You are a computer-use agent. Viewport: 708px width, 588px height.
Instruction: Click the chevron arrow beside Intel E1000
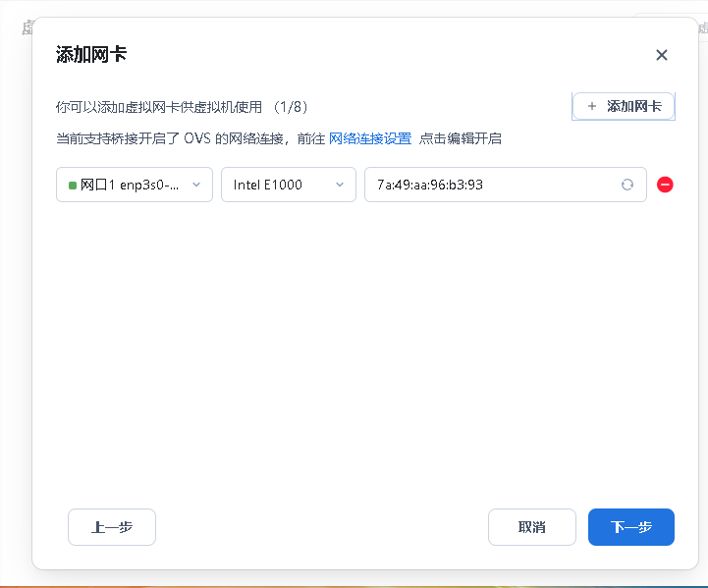click(340, 185)
